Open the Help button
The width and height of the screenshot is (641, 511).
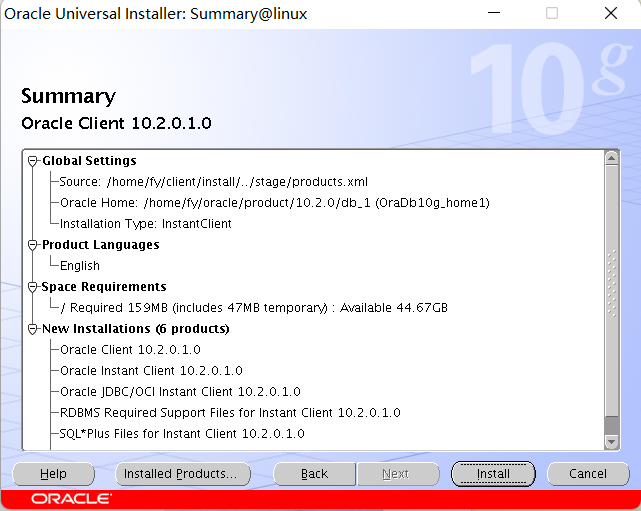(x=54, y=474)
